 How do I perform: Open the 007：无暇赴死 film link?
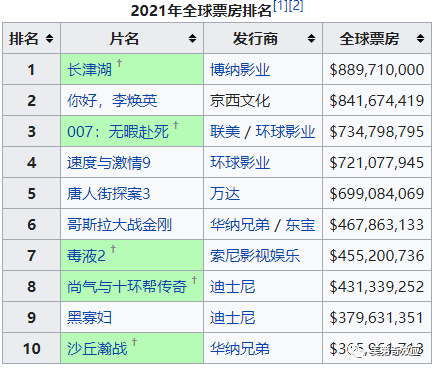point(118,132)
